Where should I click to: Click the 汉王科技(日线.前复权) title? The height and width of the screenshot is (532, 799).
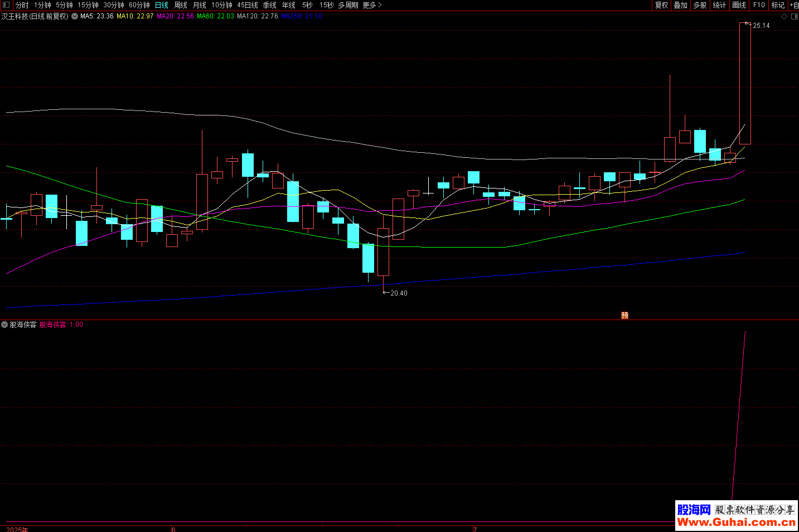(x=35, y=16)
